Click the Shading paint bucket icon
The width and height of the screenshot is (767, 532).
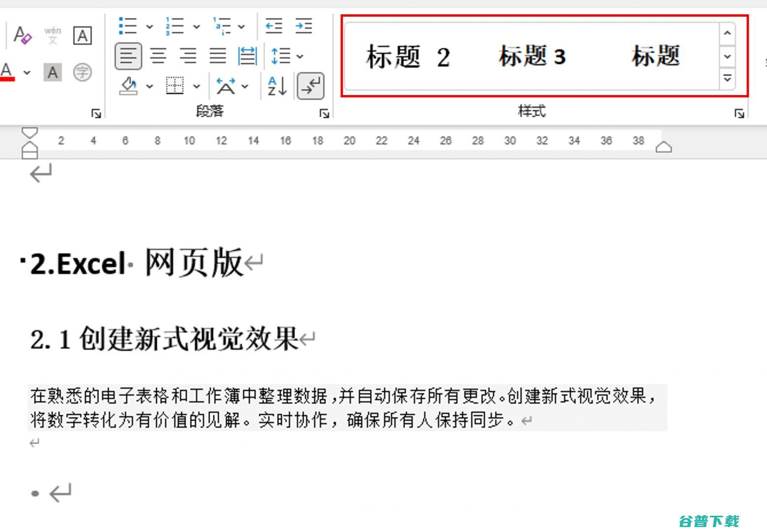coord(129,86)
